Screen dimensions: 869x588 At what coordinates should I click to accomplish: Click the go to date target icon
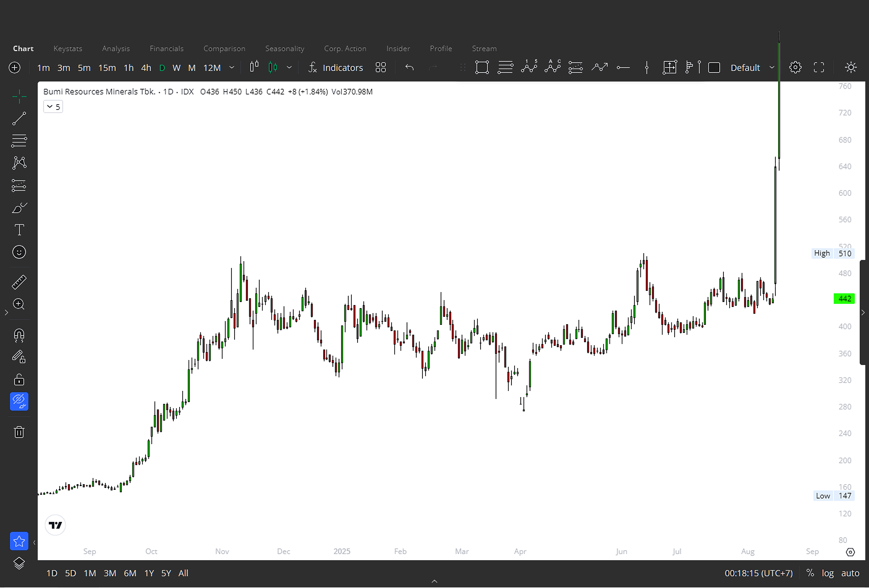pos(850,552)
